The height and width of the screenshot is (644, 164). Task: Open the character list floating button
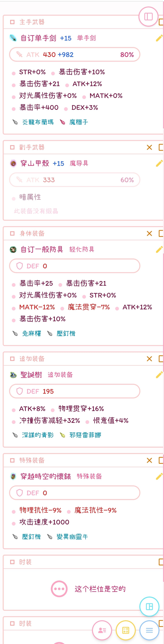tap(102, 630)
